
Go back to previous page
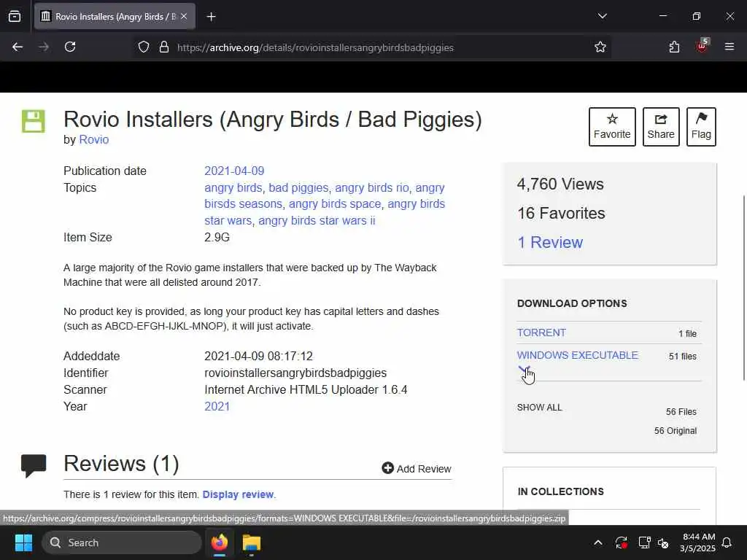(18, 47)
